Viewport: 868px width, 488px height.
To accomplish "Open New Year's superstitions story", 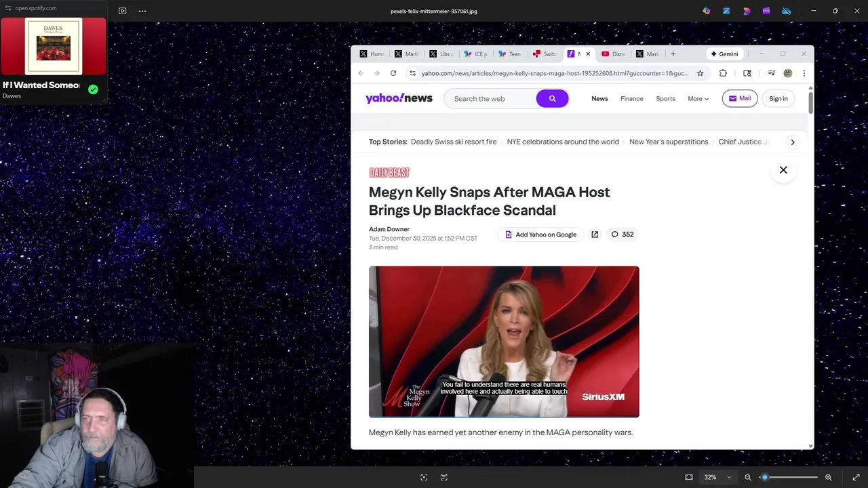I will (x=669, y=142).
